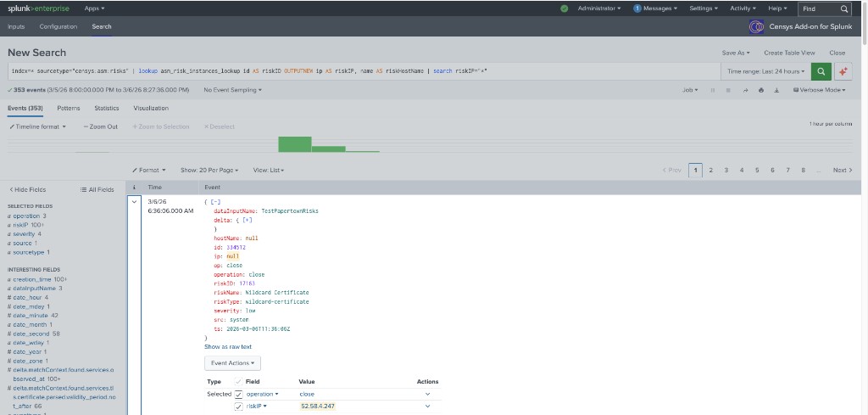
Task: Go to the Configuration tab
Action: point(58,26)
